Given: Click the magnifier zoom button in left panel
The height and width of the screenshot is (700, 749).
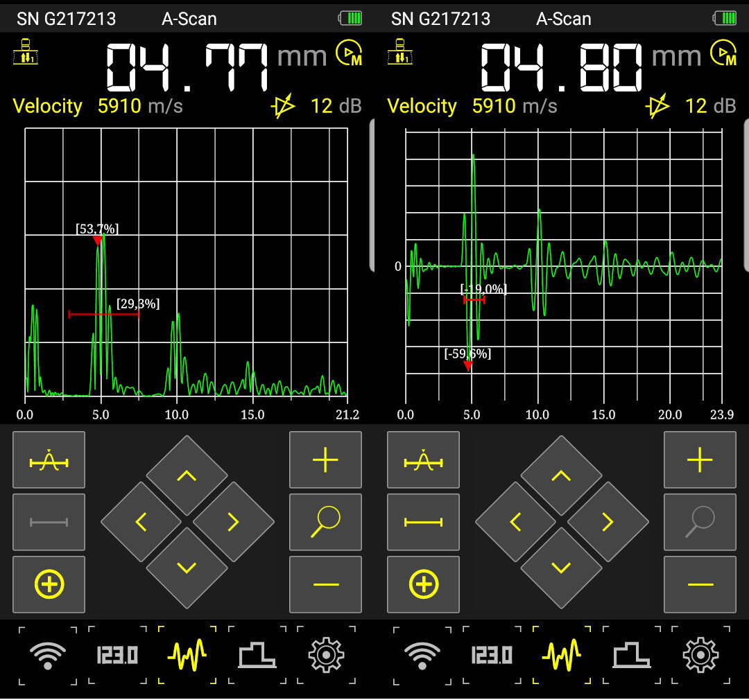Looking at the screenshot, I should click(x=325, y=522).
